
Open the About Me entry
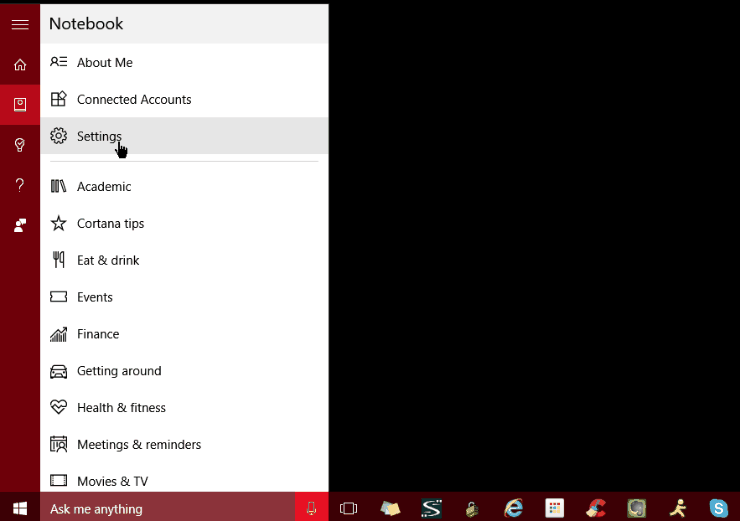(x=184, y=62)
